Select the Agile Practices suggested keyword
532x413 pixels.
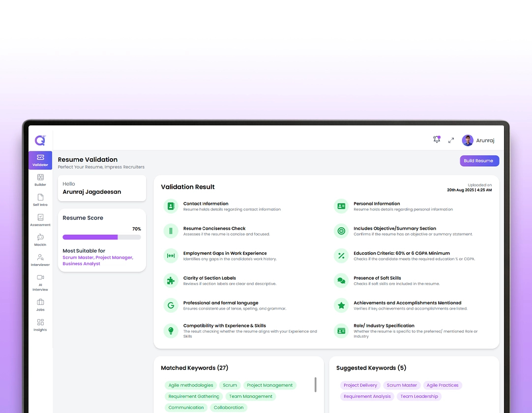443,385
